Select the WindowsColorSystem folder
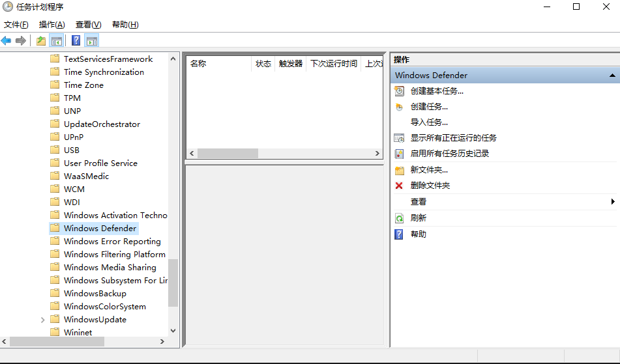This screenshot has width=620, height=364. (104, 306)
